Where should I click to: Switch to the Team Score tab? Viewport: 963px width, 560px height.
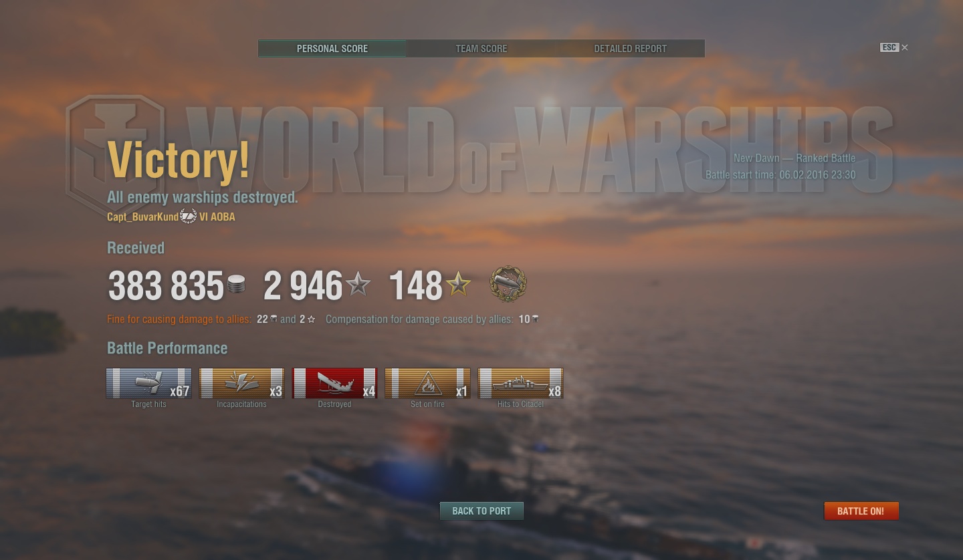click(x=481, y=49)
